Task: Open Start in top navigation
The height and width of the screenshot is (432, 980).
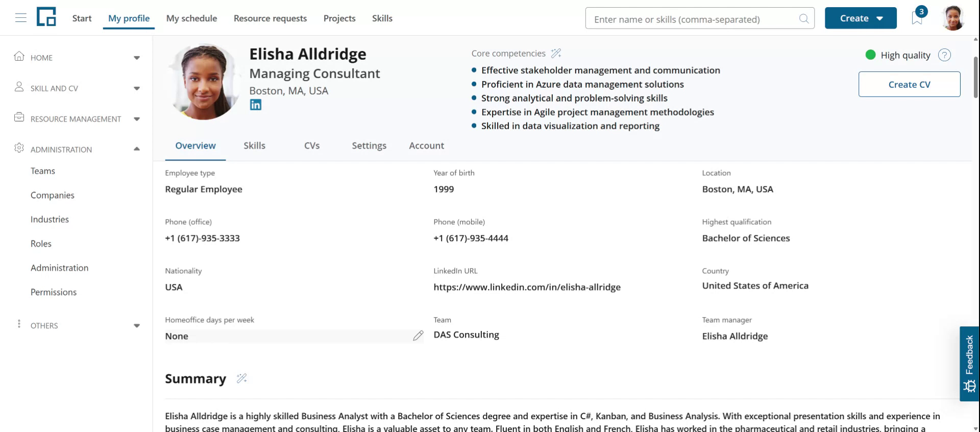Action: (x=82, y=18)
